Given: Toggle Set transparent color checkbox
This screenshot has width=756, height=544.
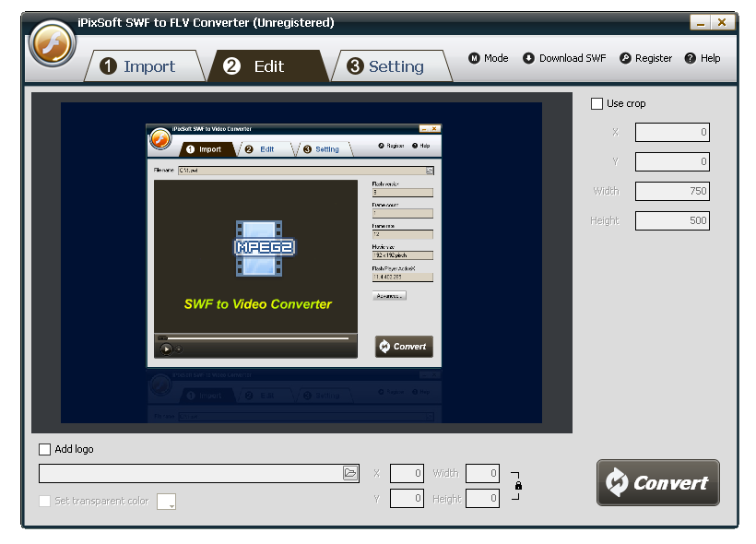Looking at the screenshot, I should click(44, 501).
